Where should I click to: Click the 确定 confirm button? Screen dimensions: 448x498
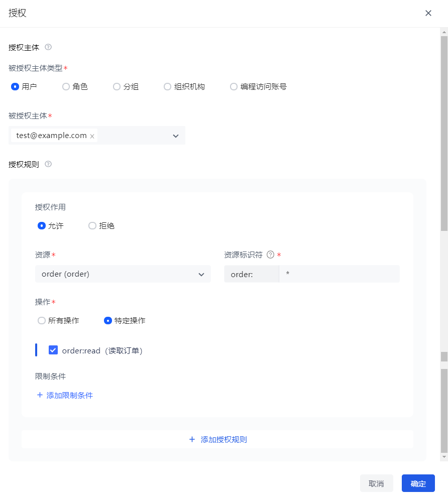click(x=418, y=483)
